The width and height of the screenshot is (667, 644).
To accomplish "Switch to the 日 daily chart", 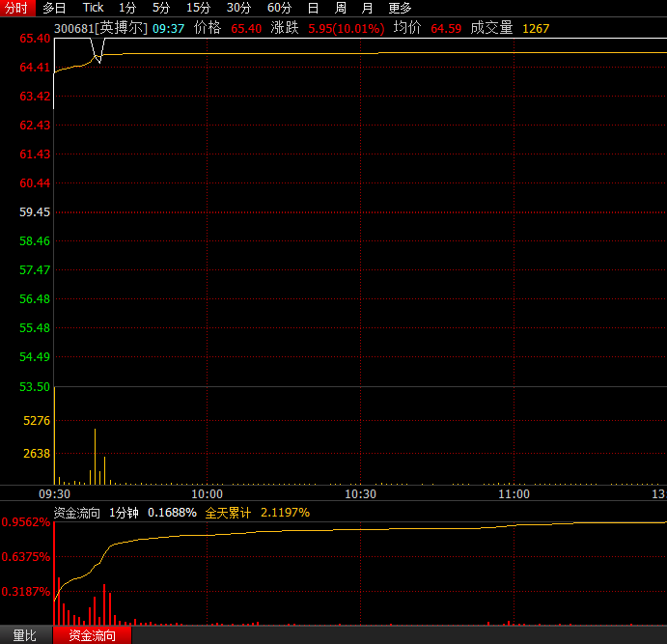I will pyautogui.click(x=313, y=8).
